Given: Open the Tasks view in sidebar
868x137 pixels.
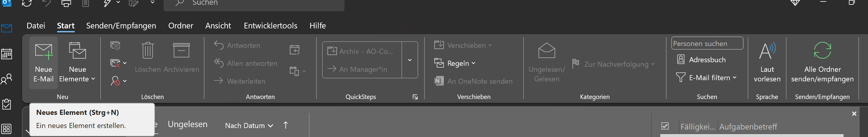Looking at the screenshot, I should (x=6, y=104).
